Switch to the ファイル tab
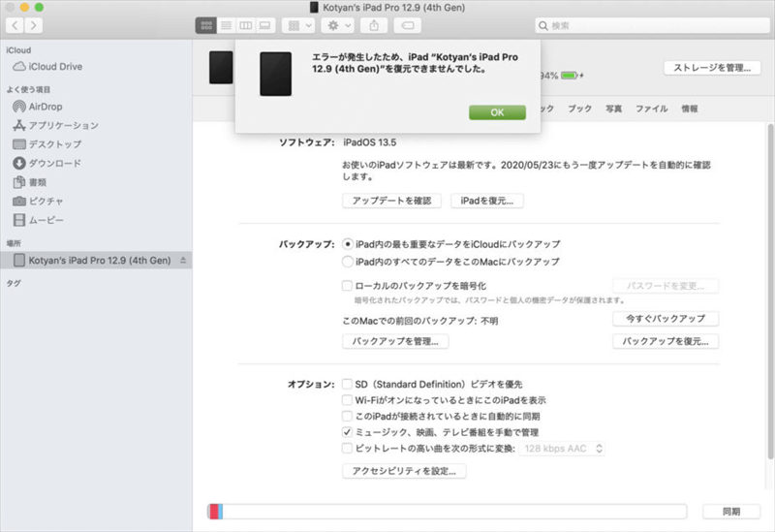This screenshot has height=532, width=775. click(651, 110)
